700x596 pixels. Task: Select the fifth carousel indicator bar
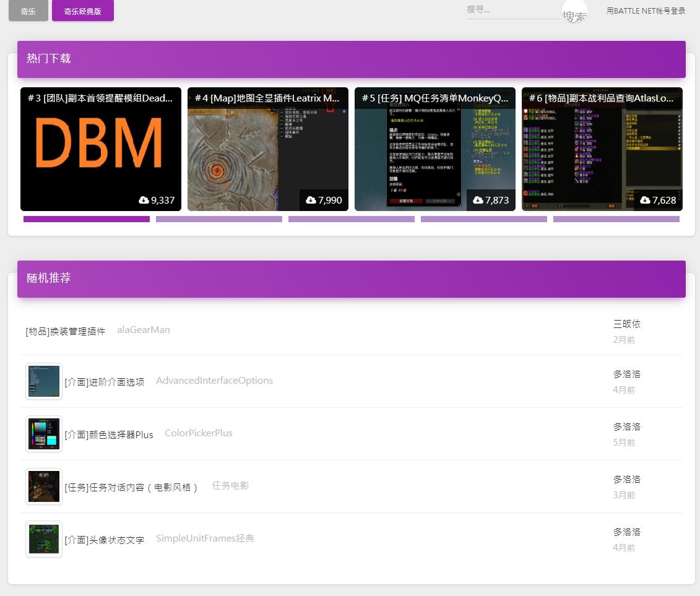point(616,219)
